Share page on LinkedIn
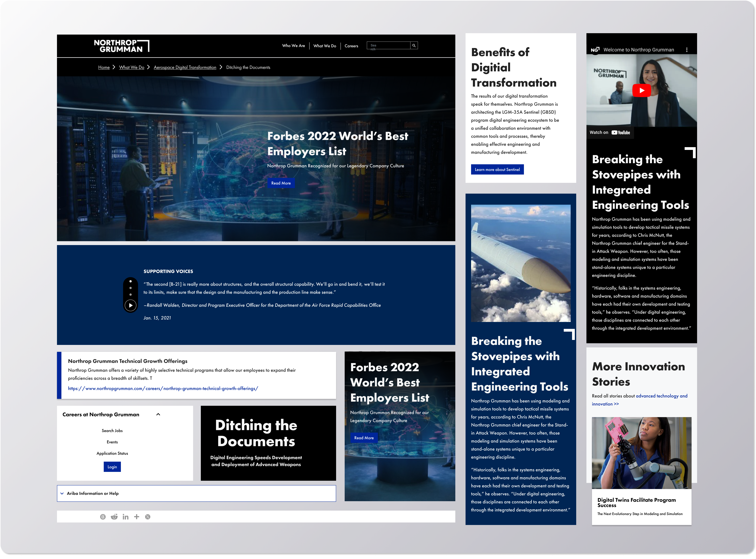Viewport: 756px width, 559px height. (126, 517)
